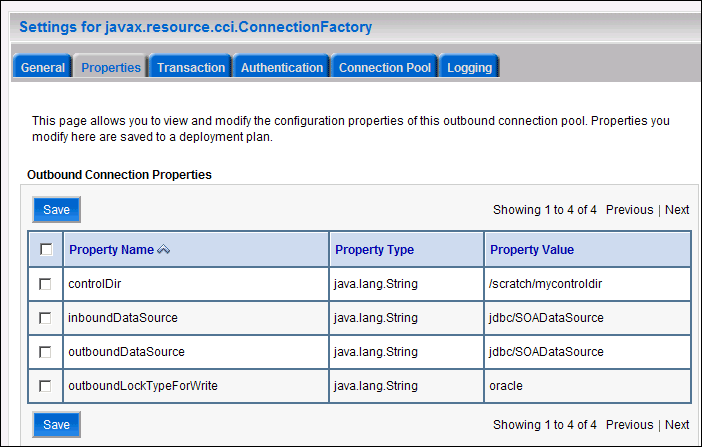The height and width of the screenshot is (447, 702).
Task: Click the Save button below the table
Action: point(56,425)
